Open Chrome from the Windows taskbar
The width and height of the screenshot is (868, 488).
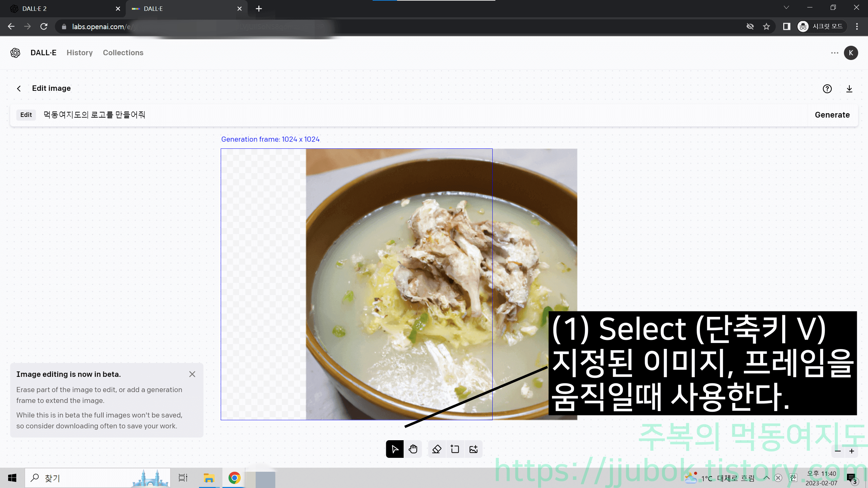[x=234, y=478]
